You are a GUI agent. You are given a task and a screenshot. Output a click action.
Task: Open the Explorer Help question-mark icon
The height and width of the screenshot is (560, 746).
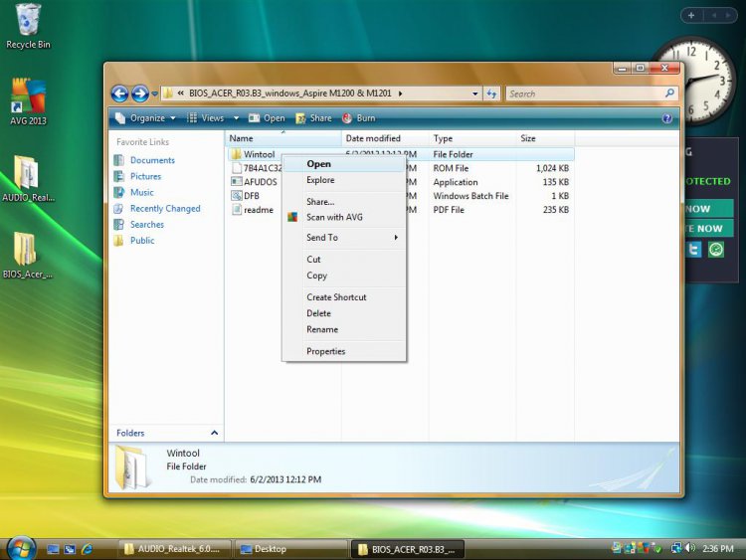tap(667, 118)
